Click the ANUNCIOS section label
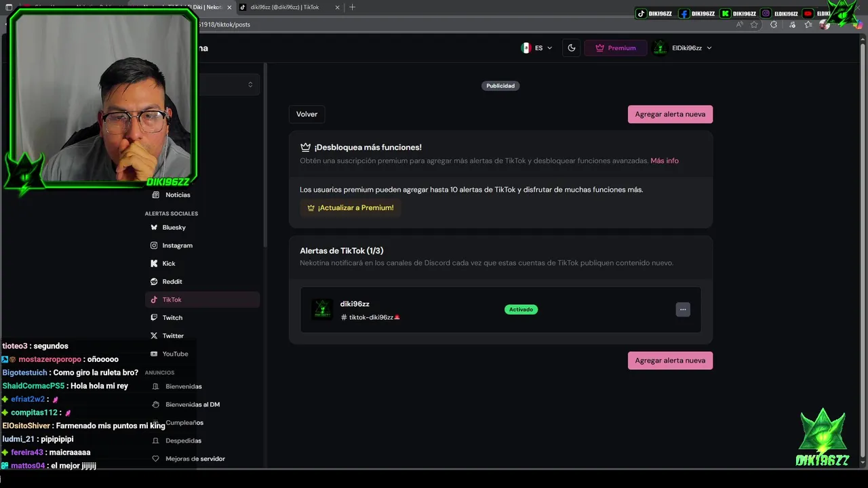Screen dimensions: 868x488 click(159, 373)
